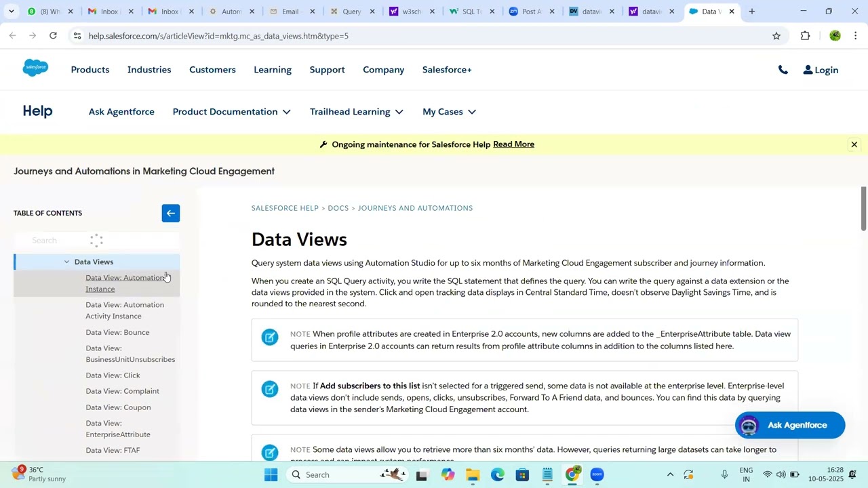Open Data View: EnterpriseAttribute

point(118,429)
